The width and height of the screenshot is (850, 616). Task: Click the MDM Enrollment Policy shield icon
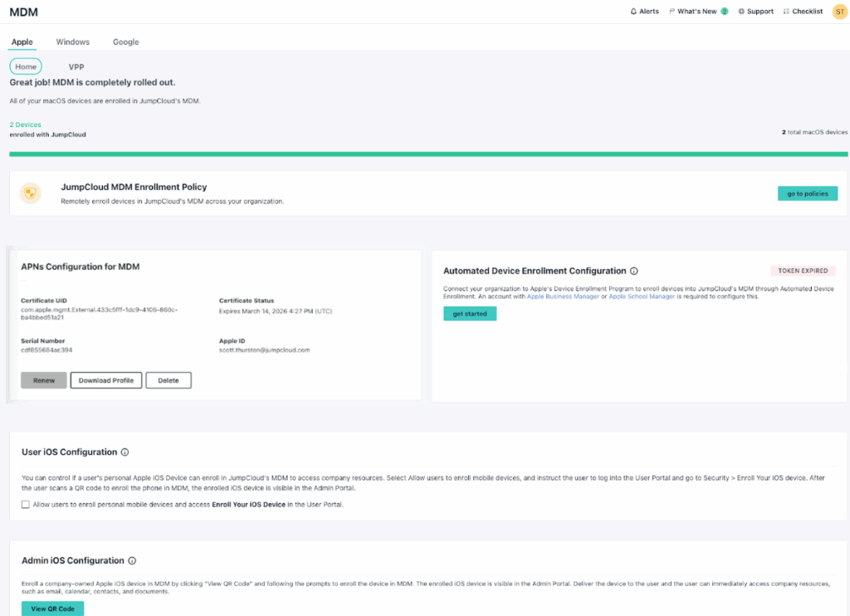pos(31,193)
